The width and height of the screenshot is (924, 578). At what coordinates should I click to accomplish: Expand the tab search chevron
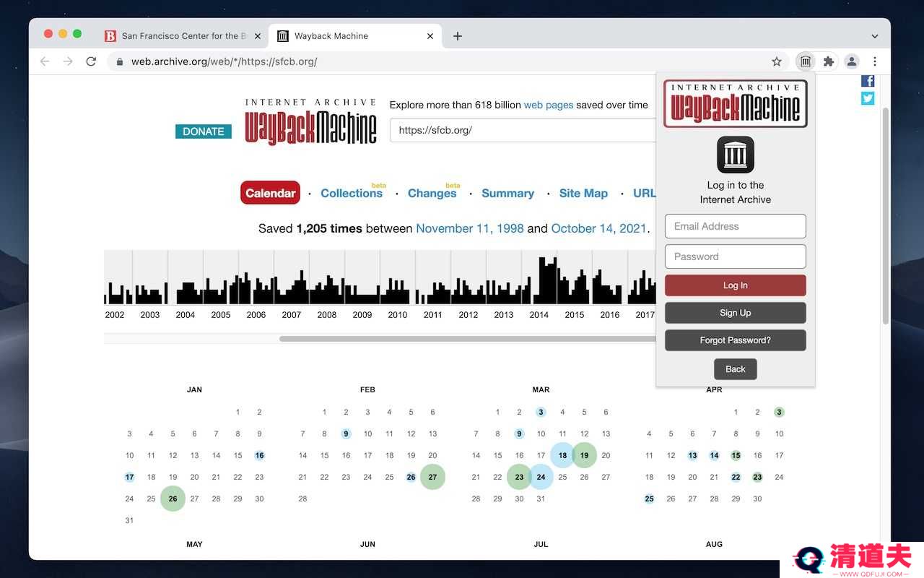[x=875, y=36]
